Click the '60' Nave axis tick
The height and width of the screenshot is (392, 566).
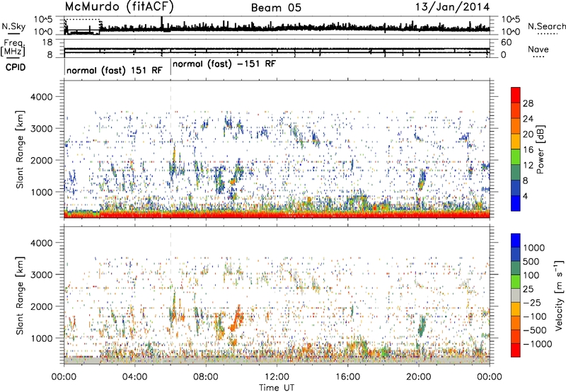[x=507, y=42]
